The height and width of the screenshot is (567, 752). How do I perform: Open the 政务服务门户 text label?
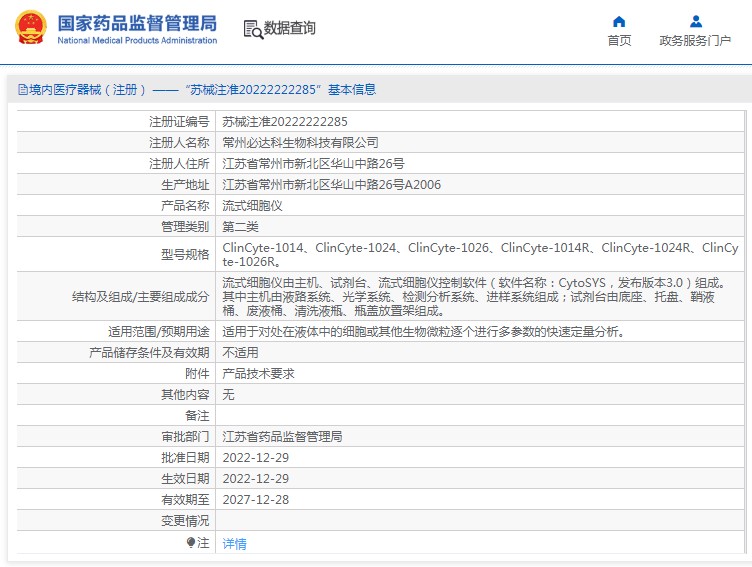pos(695,41)
